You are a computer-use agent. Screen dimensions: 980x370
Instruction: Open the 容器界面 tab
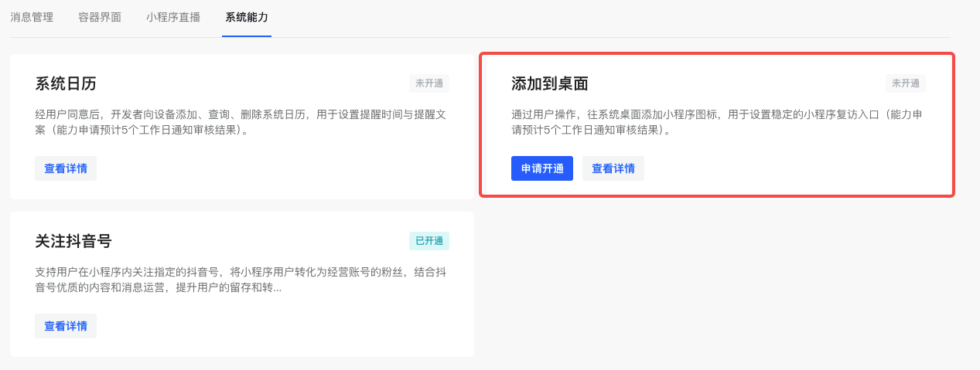100,17
